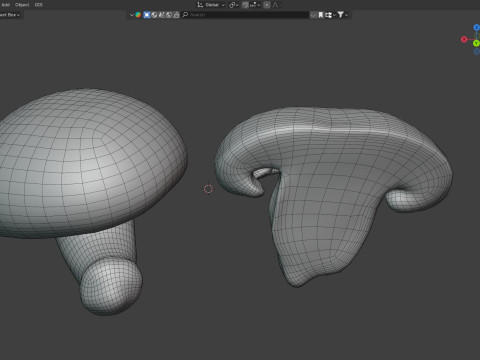Viewport: 480px width, 360px height.
Task: Click the red 3D cursor in the viewport
Action: 208,189
